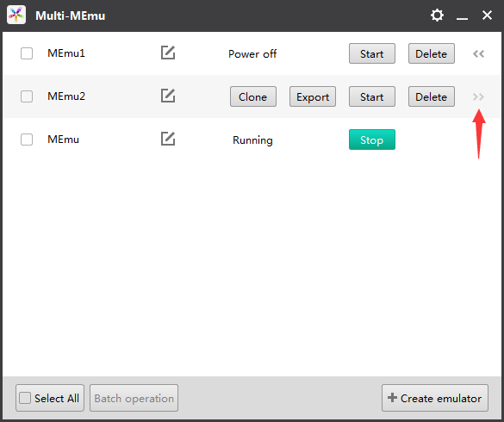Start the MEmu1 emulator
This screenshot has width=504, height=422.
tap(372, 53)
